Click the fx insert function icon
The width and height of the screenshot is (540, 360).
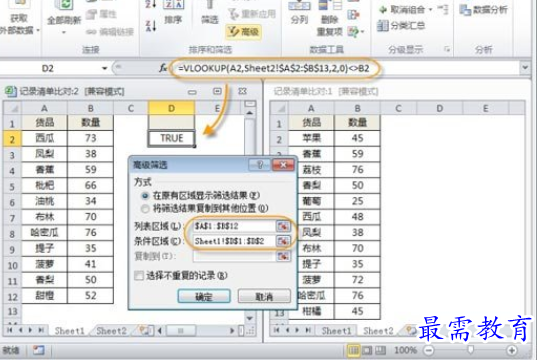pos(163,68)
